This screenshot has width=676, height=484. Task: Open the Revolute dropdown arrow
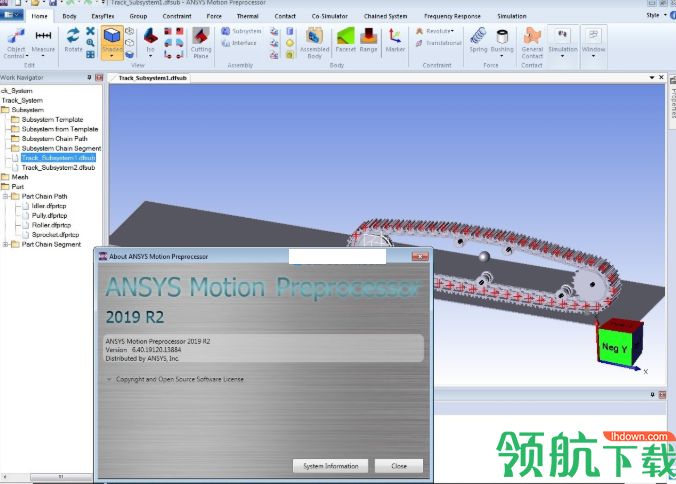tap(452, 31)
